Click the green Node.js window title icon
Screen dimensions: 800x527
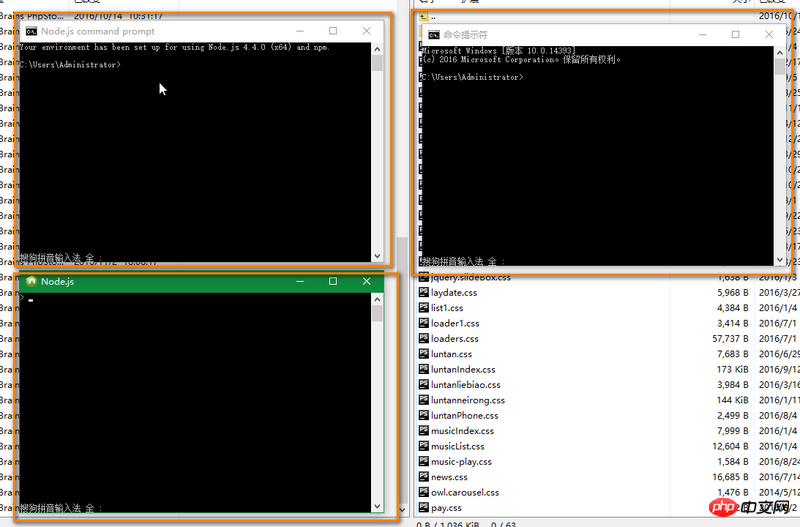coord(31,281)
